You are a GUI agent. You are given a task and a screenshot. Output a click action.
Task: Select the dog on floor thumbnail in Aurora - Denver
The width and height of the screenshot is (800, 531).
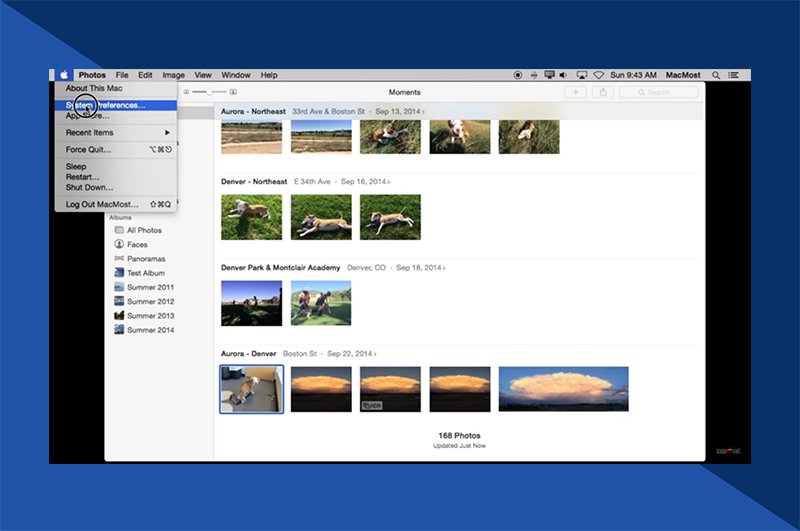point(252,389)
